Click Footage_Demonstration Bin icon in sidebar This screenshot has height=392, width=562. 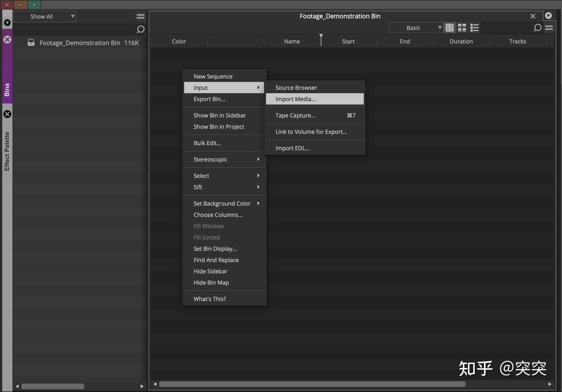(x=31, y=43)
